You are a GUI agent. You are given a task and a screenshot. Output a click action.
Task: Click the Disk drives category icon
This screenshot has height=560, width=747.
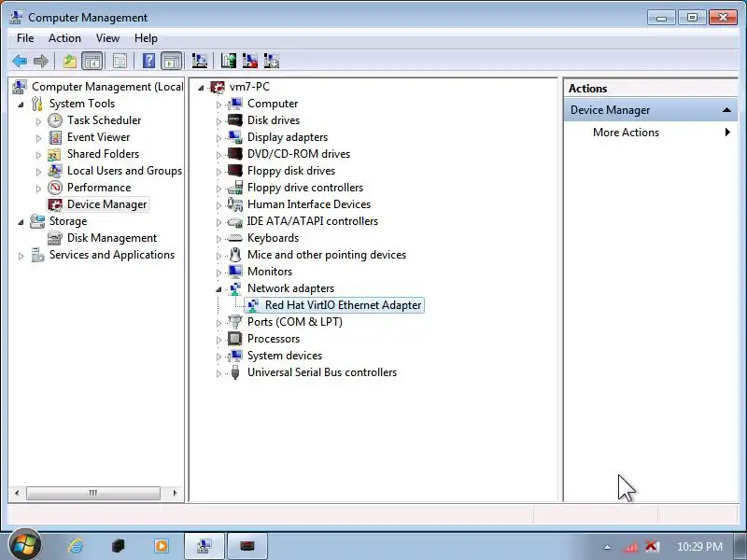[235, 120]
